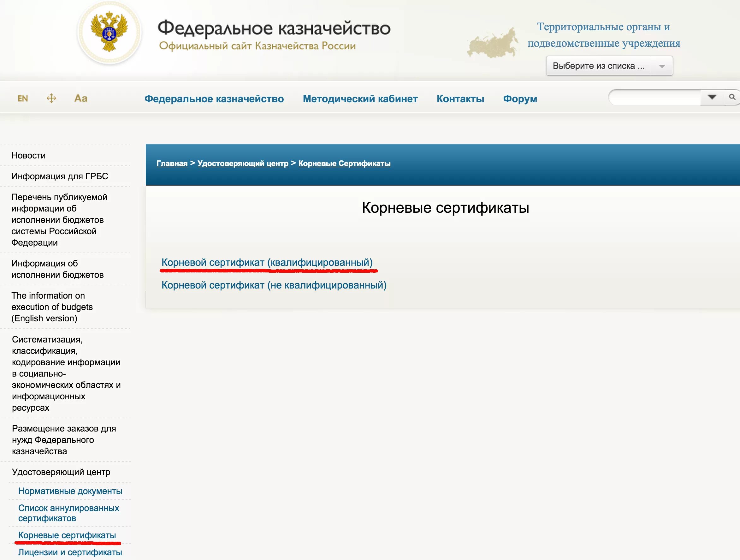The image size is (740, 560).
Task: Click 'Главная' breadcrumb link
Action: [x=172, y=163]
